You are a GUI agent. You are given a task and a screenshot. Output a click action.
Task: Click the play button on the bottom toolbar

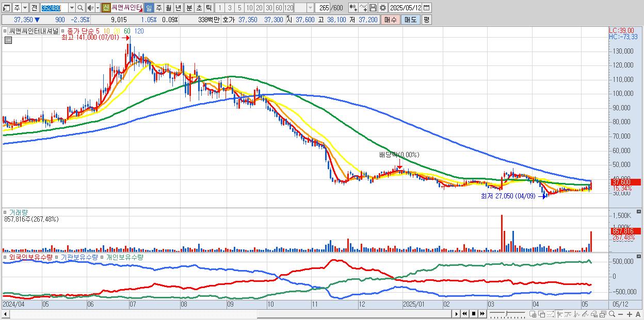[x=457, y=314]
